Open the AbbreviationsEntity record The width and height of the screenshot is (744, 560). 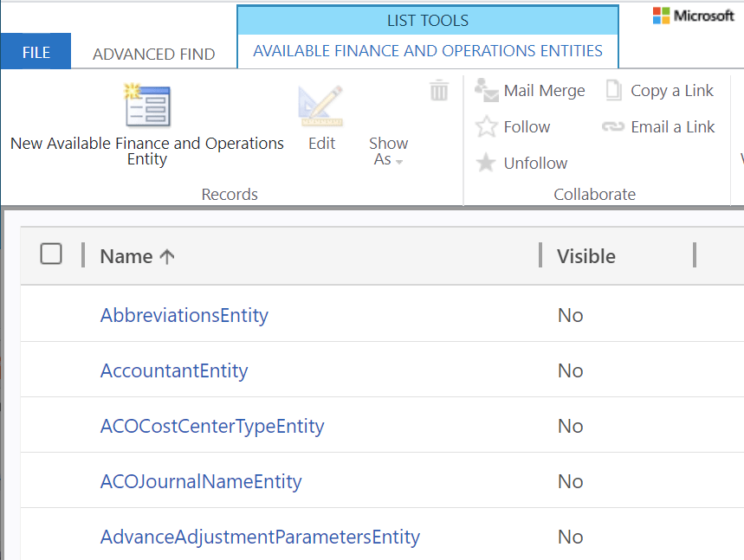[x=184, y=315]
